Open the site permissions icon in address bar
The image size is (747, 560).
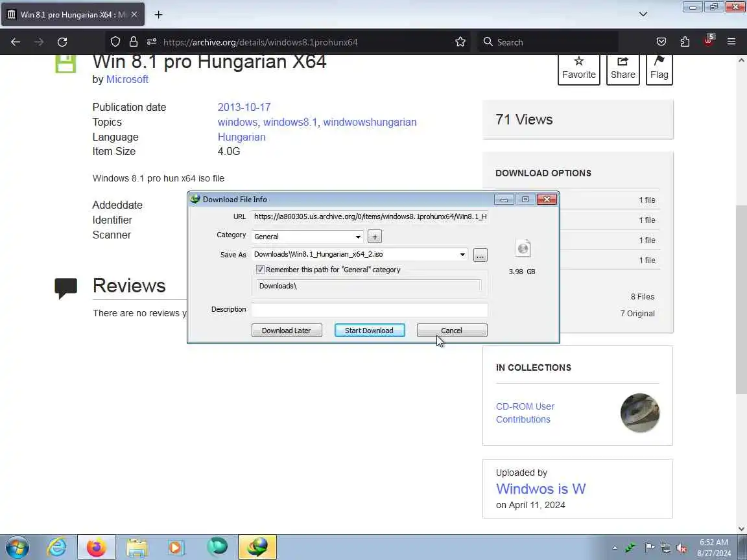point(152,42)
